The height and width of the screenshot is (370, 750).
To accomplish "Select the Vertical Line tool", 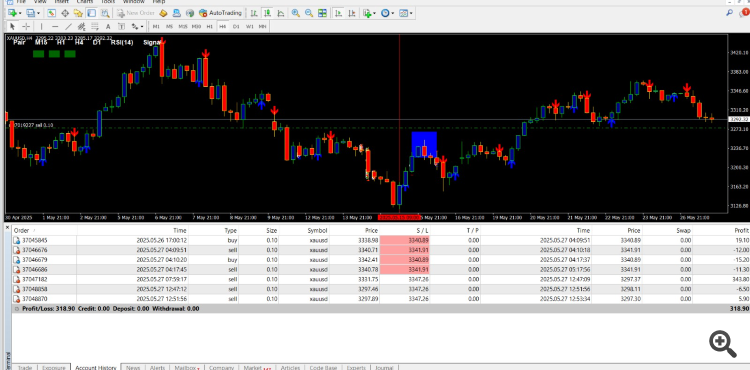I will click(42, 26).
